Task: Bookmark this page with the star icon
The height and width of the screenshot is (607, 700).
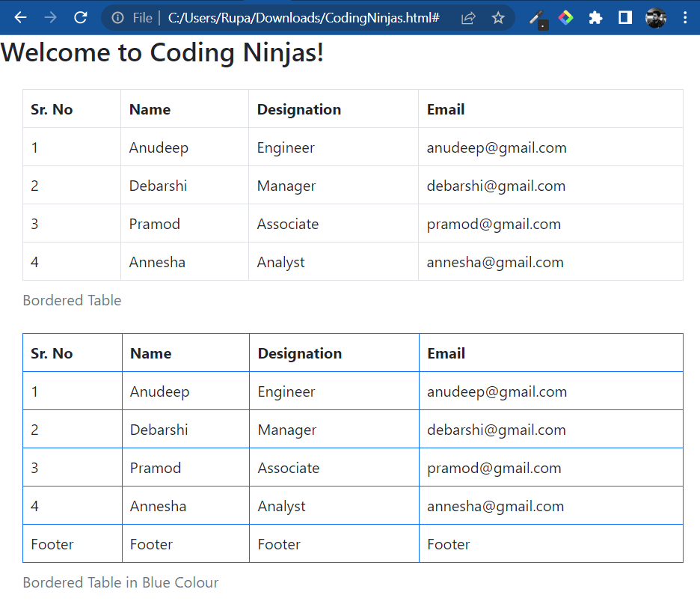Action: (x=497, y=17)
